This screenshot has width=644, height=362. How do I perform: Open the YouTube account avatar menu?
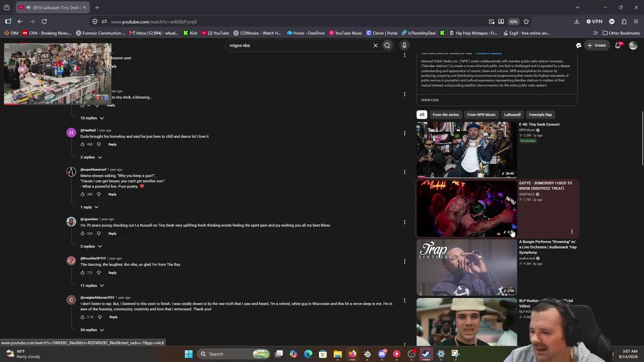click(633, 45)
